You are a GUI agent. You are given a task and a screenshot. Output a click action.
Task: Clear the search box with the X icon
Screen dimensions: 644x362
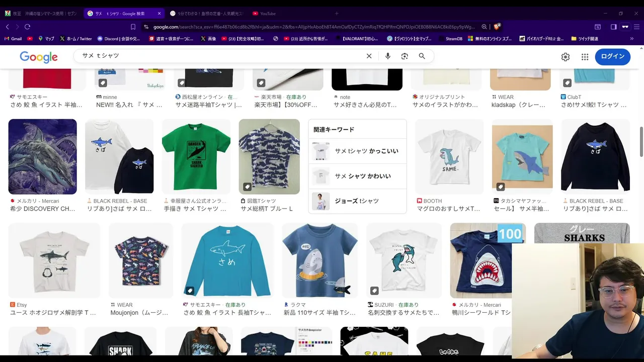point(369,56)
